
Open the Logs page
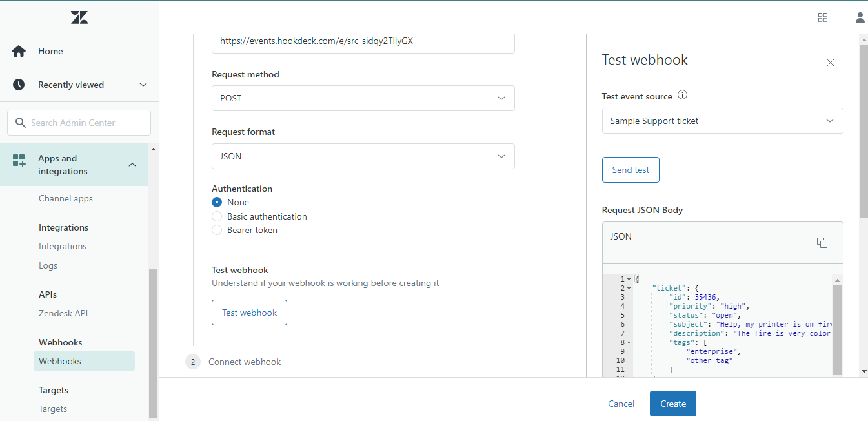48,265
